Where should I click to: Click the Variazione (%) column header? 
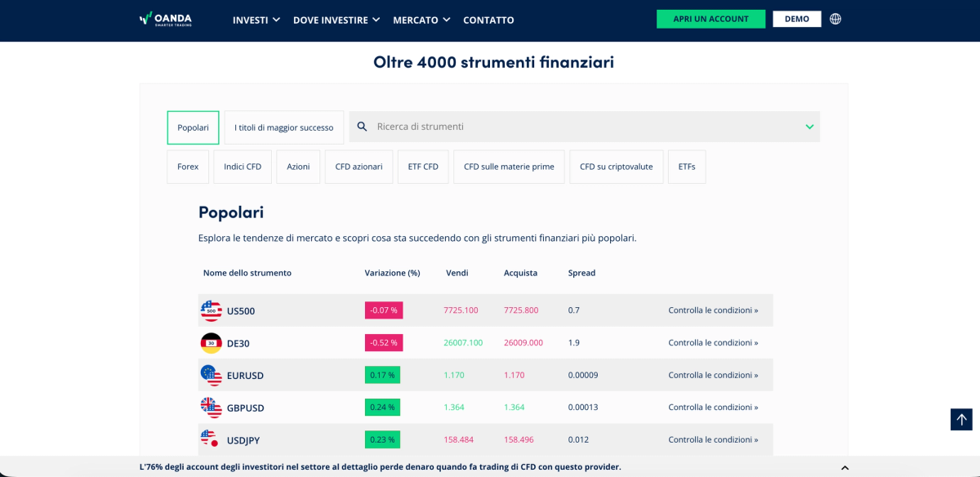(x=392, y=273)
